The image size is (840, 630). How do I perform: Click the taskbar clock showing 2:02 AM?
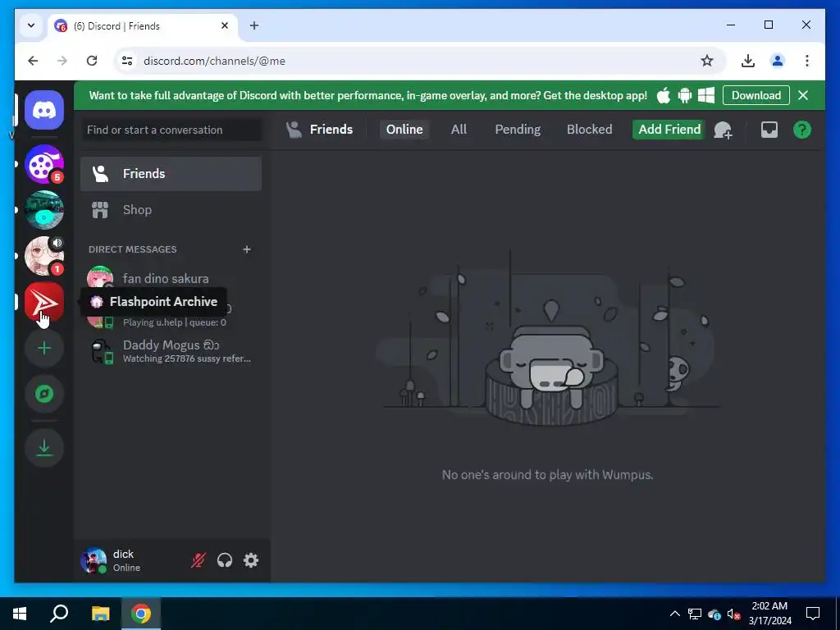769,614
